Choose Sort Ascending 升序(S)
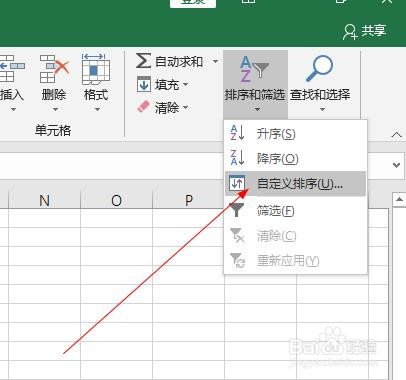 [x=296, y=133]
